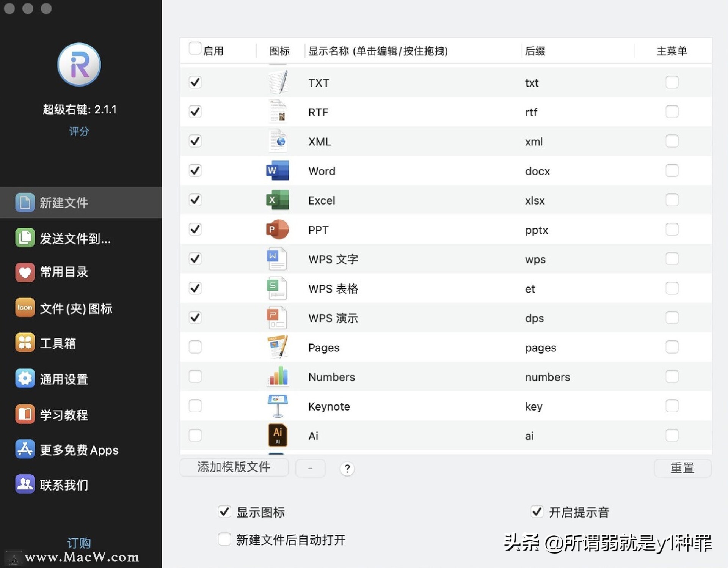
Task: Toggle the 显示图标 checkbox
Action: pyautogui.click(x=224, y=511)
